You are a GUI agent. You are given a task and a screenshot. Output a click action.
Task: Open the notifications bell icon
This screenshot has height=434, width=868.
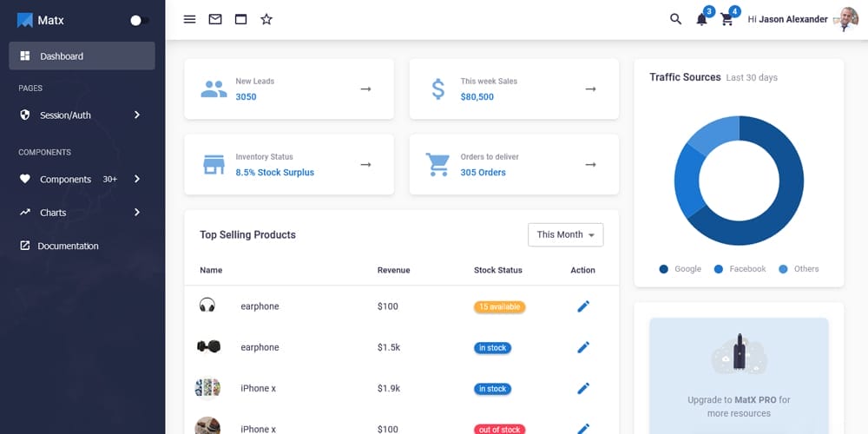[x=701, y=20]
